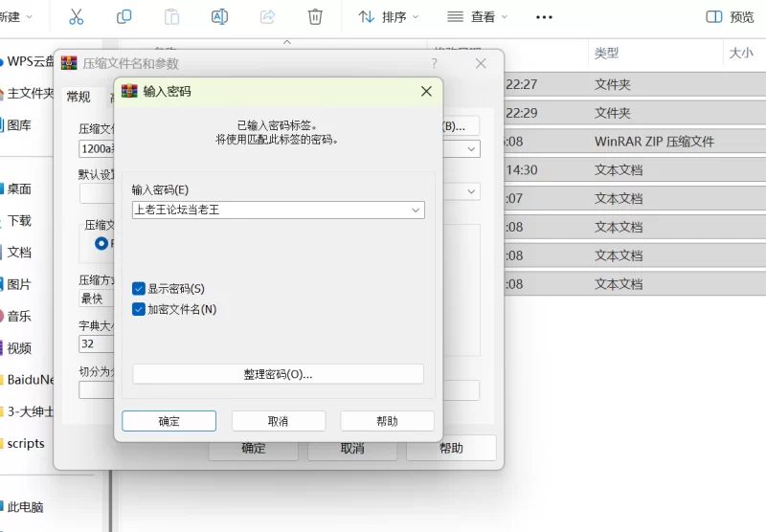Select 此电脑 in the navigation pane
This screenshot has width=766, height=532.
[25, 507]
